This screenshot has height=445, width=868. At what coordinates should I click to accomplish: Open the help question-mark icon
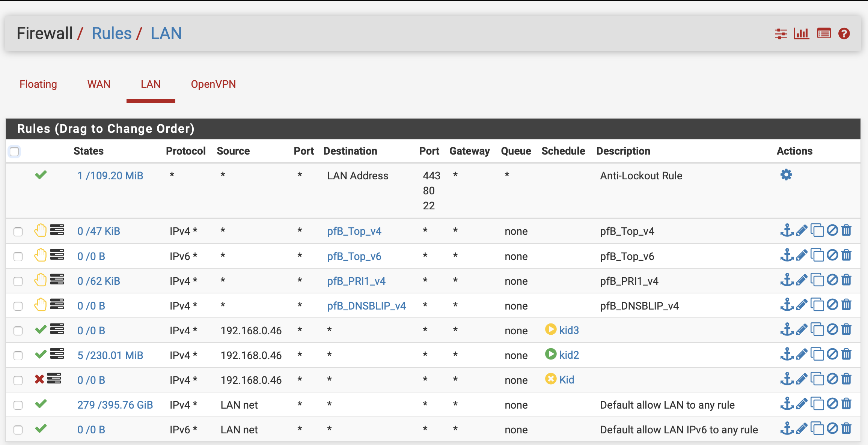pyautogui.click(x=844, y=34)
